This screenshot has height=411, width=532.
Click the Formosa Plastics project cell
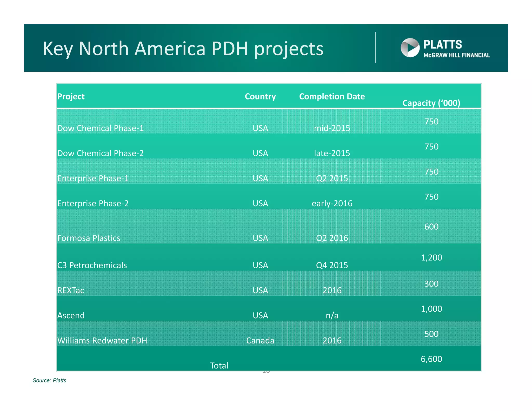pos(89,238)
